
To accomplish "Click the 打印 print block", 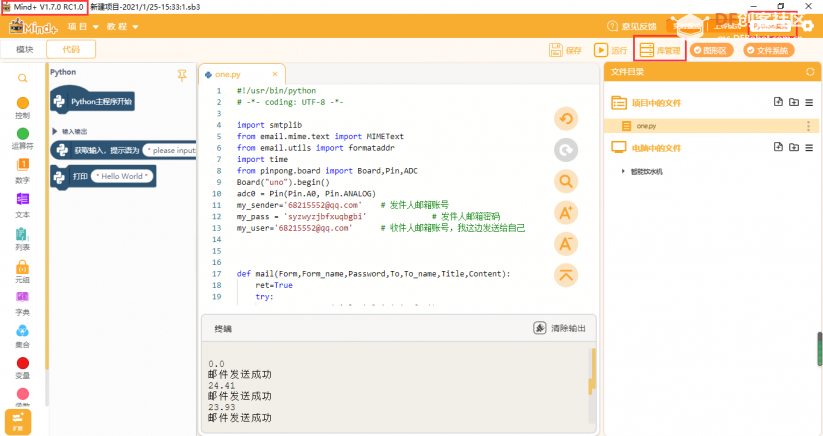I will (103, 176).
